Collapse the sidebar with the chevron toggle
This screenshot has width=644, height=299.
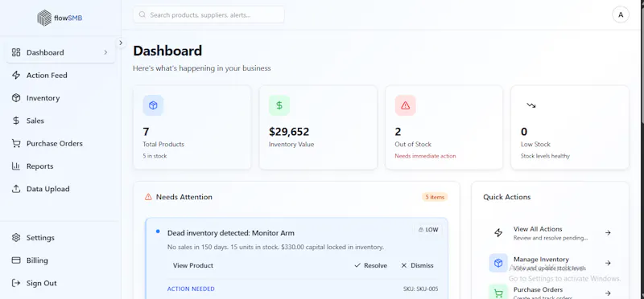(121, 43)
